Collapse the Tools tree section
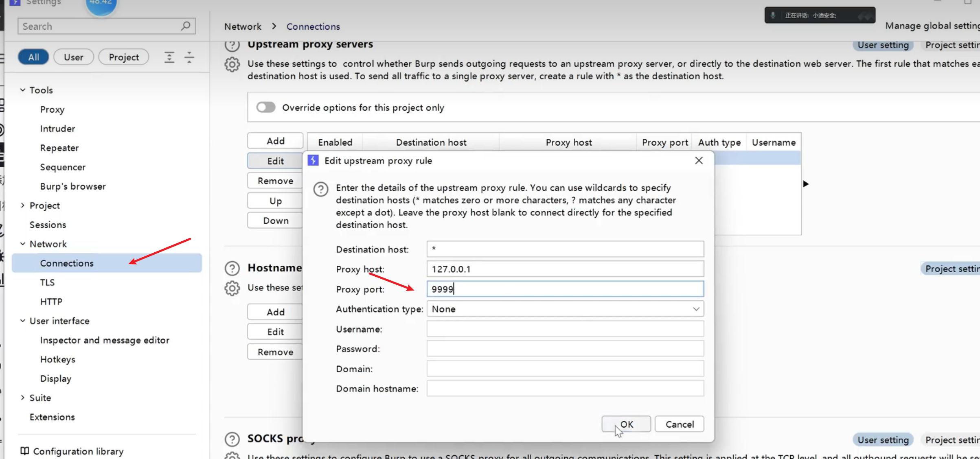Screen dimensions: 980x459 click(23, 90)
